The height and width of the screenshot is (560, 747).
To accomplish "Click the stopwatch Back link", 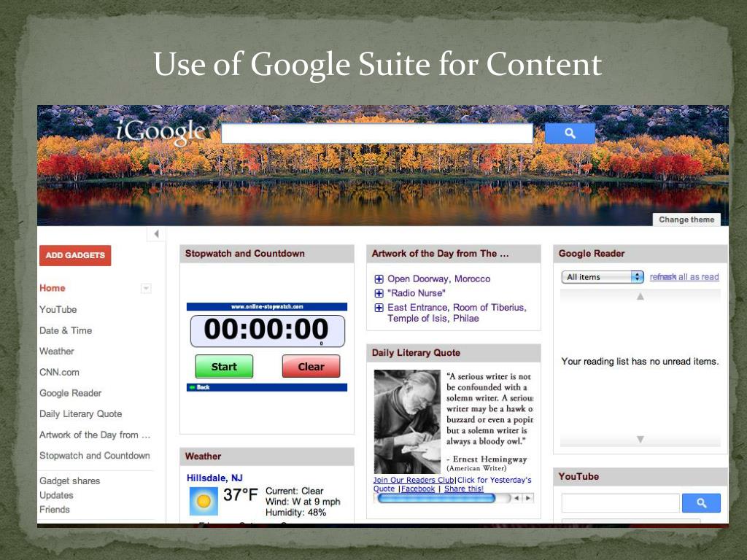I will [201, 387].
